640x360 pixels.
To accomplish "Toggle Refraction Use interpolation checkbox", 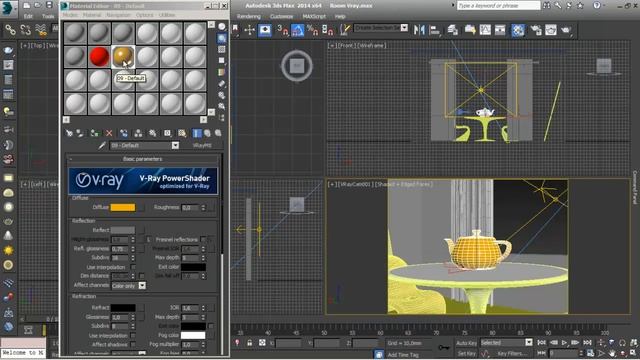I will (133, 336).
